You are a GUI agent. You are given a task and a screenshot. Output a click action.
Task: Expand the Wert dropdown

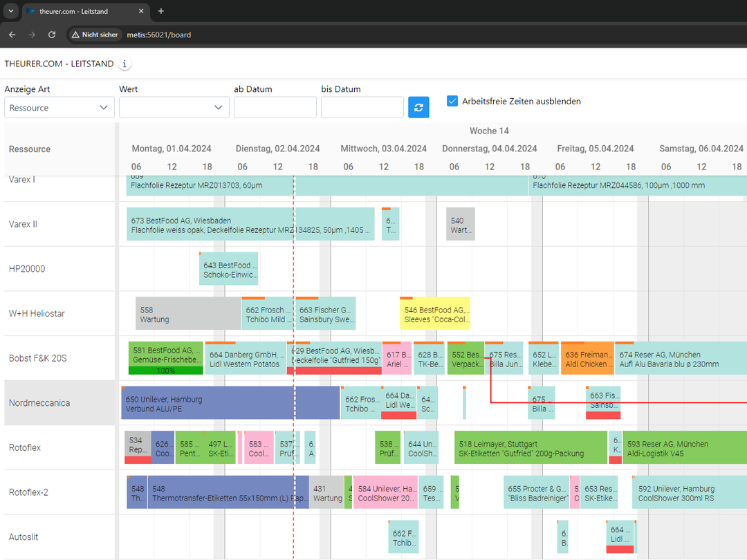[x=174, y=108]
